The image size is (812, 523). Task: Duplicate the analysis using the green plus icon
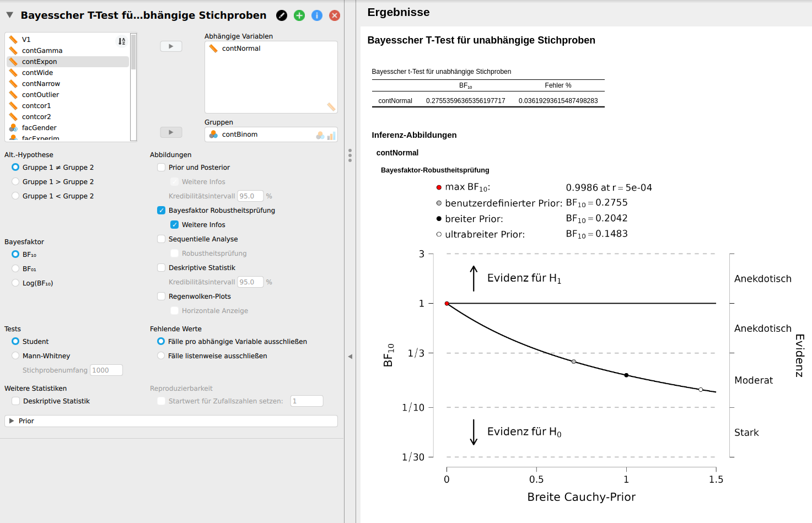click(299, 15)
